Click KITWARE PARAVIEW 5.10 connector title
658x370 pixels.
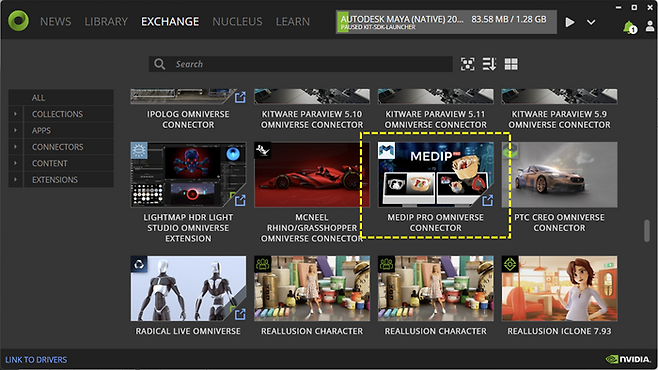tap(312, 120)
